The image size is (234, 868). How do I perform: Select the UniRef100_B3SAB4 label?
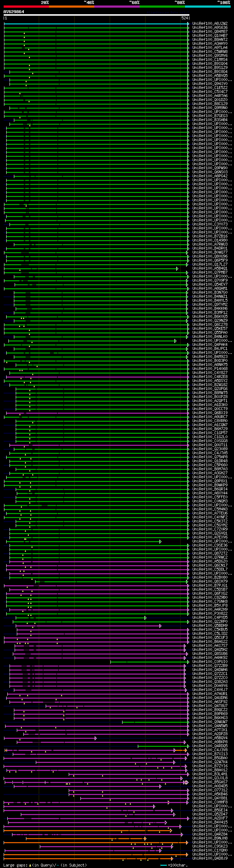(x=210, y=120)
